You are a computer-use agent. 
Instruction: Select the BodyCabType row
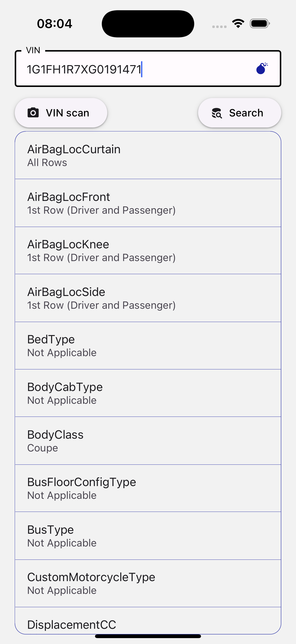148,393
